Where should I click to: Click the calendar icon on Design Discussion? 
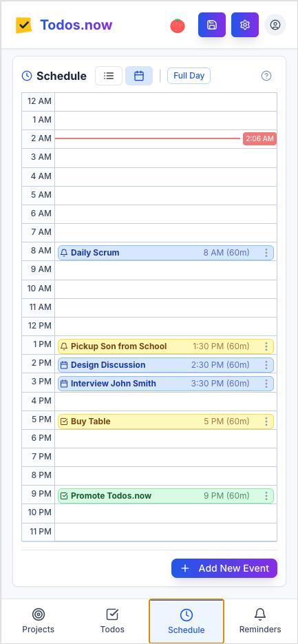click(64, 365)
